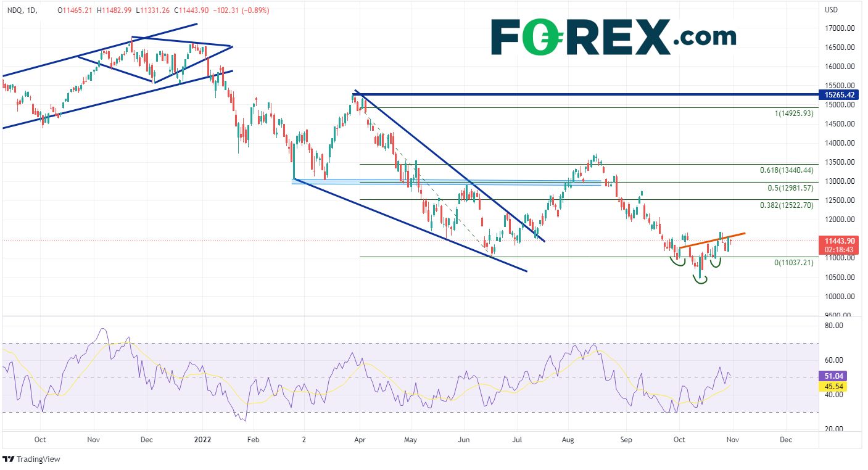Image resolution: width=868 pixels, height=470 pixels.
Task: Open the NDQ symbol legend
Action: [x=15, y=10]
